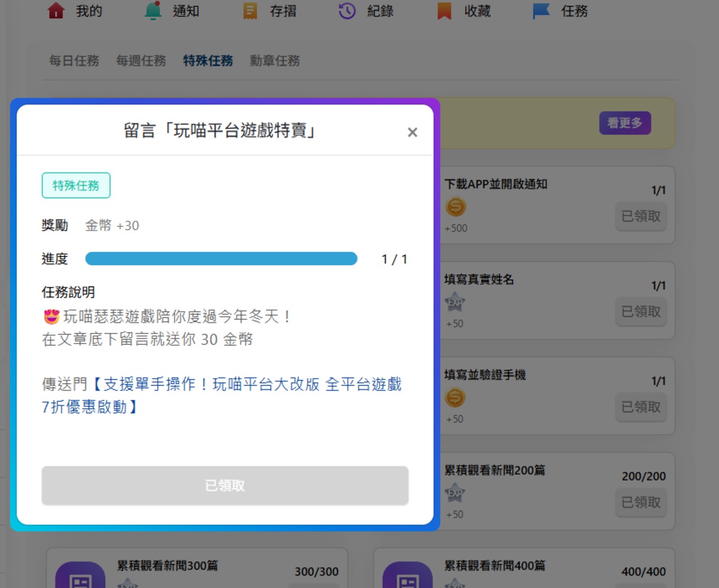Viewport: 719px width, 588px height.
Task: Open the 勳章任務 tab
Action: 275,61
